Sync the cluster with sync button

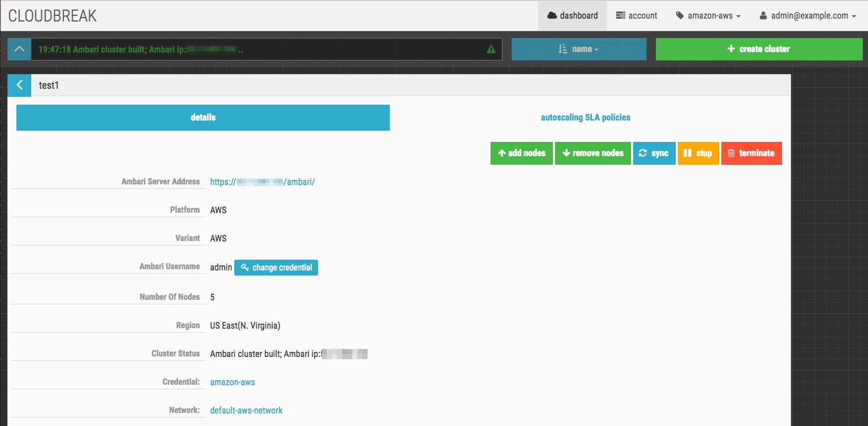(654, 153)
